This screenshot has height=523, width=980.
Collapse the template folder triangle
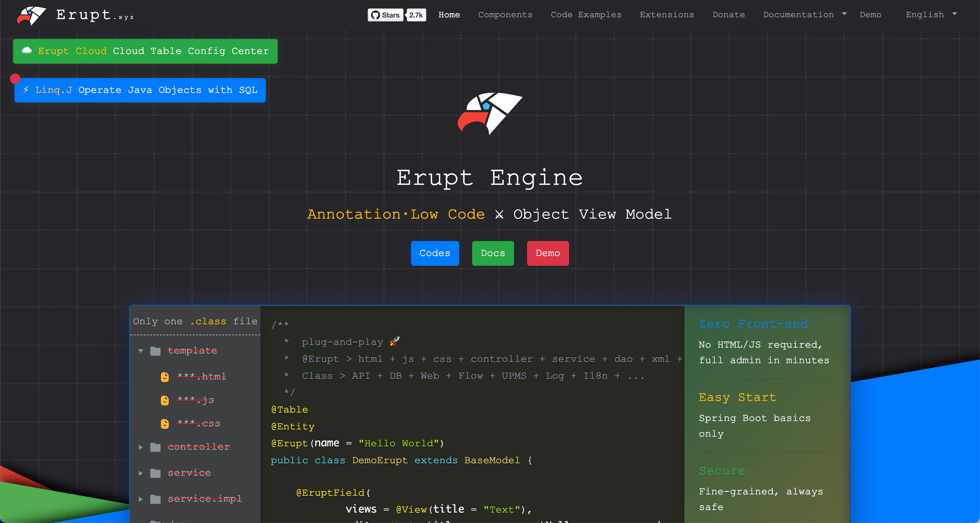pyautogui.click(x=141, y=351)
